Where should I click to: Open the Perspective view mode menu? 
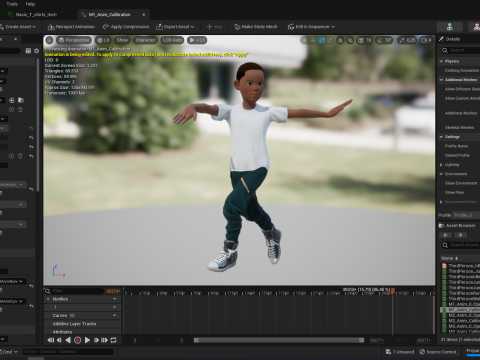point(74,40)
